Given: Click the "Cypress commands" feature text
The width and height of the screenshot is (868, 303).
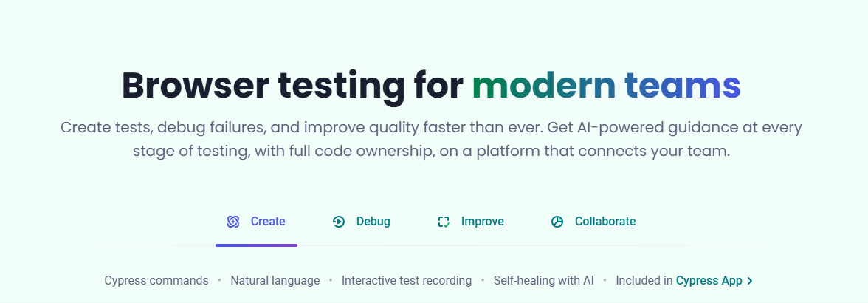Looking at the screenshot, I should pyautogui.click(x=156, y=281).
